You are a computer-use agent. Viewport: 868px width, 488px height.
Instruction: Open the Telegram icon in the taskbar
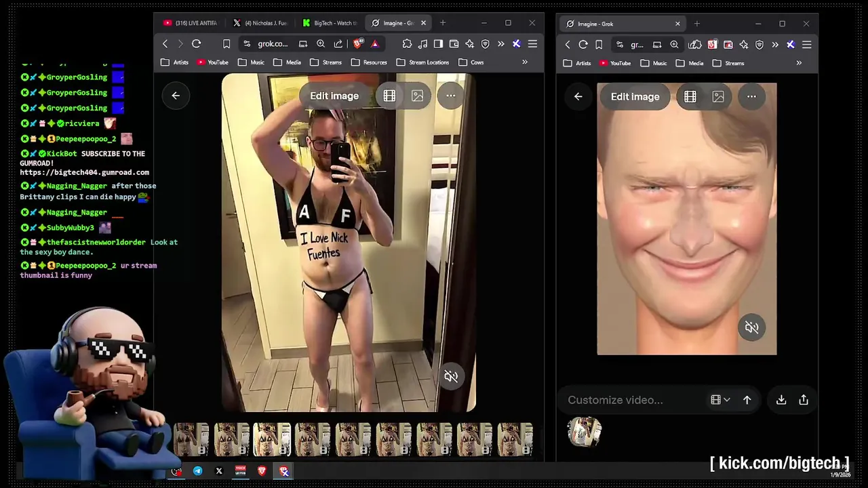pos(197,471)
